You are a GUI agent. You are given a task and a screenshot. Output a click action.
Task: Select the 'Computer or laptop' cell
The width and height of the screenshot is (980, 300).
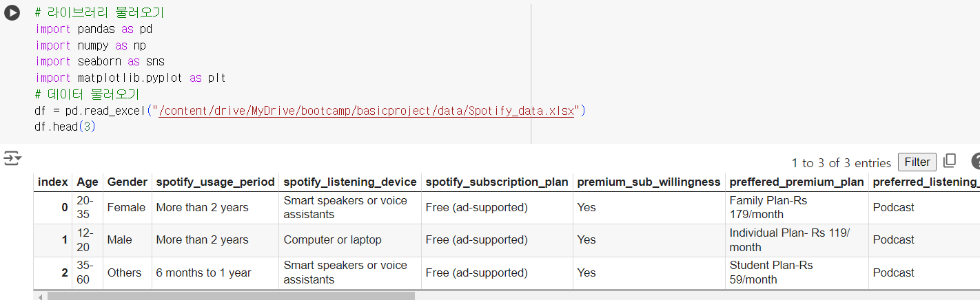[x=332, y=240]
